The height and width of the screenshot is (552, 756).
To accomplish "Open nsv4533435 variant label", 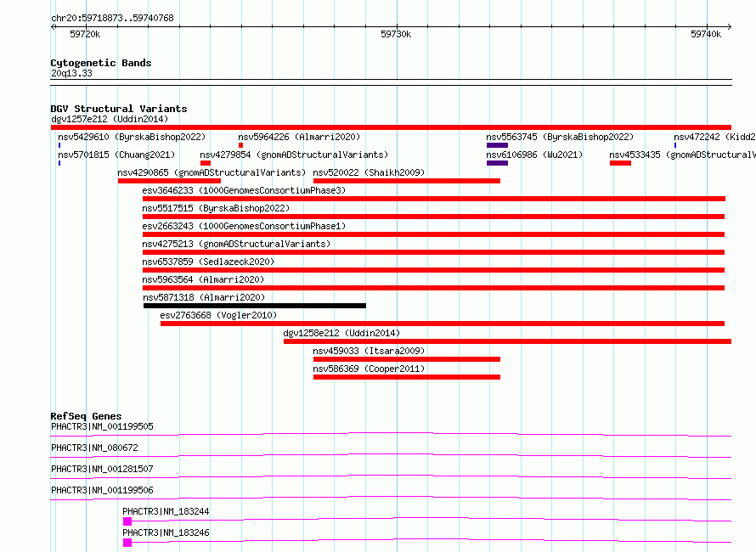I will [x=682, y=155].
